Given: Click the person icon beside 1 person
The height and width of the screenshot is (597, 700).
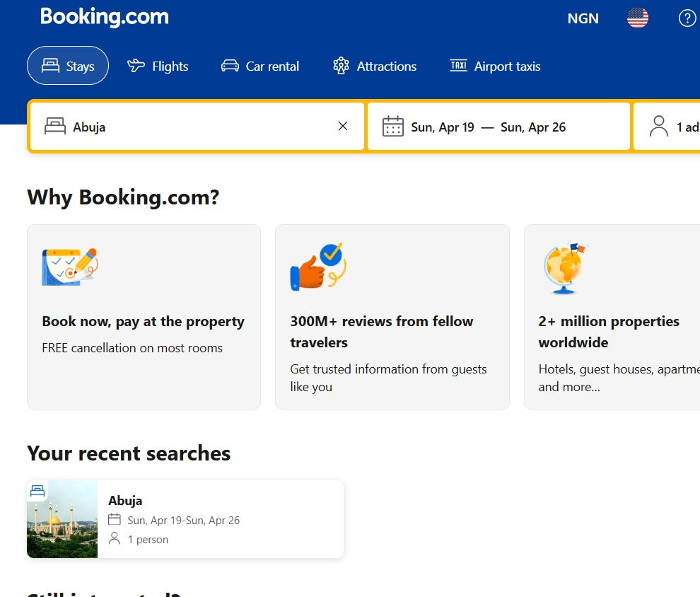Looking at the screenshot, I should [x=115, y=538].
